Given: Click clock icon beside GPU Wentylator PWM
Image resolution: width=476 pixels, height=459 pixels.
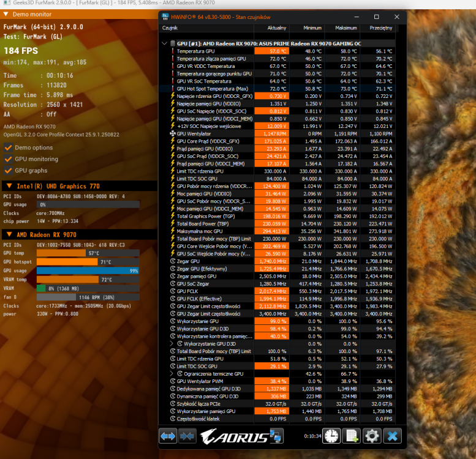Looking at the screenshot, I should [x=173, y=381].
